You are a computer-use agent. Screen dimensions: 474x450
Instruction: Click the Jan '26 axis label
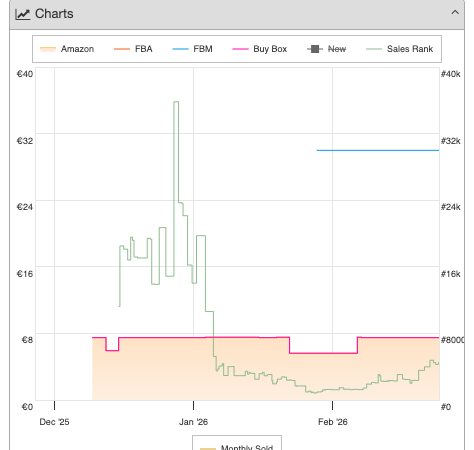(x=193, y=422)
